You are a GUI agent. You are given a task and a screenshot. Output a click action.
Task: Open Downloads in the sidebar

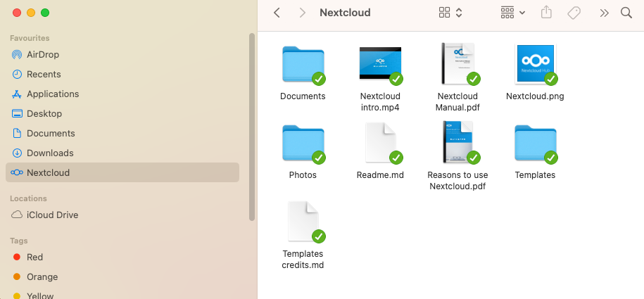(122, 153)
